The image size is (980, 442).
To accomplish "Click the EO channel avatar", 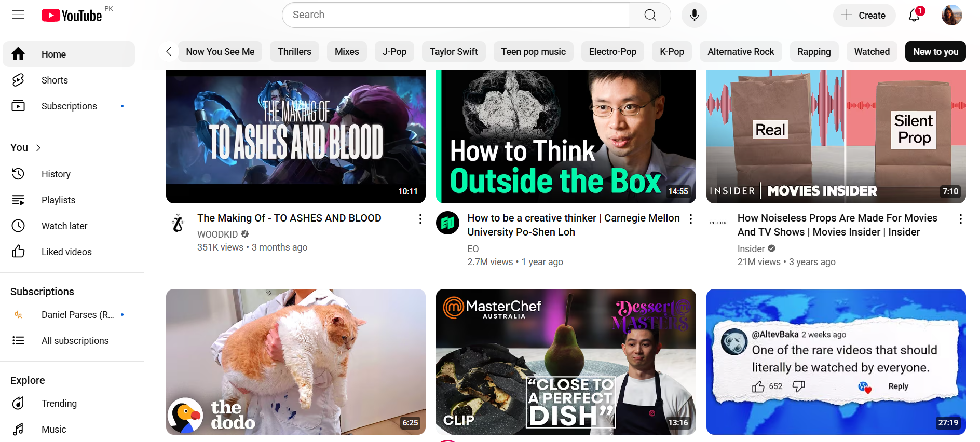I will [447, 223].
